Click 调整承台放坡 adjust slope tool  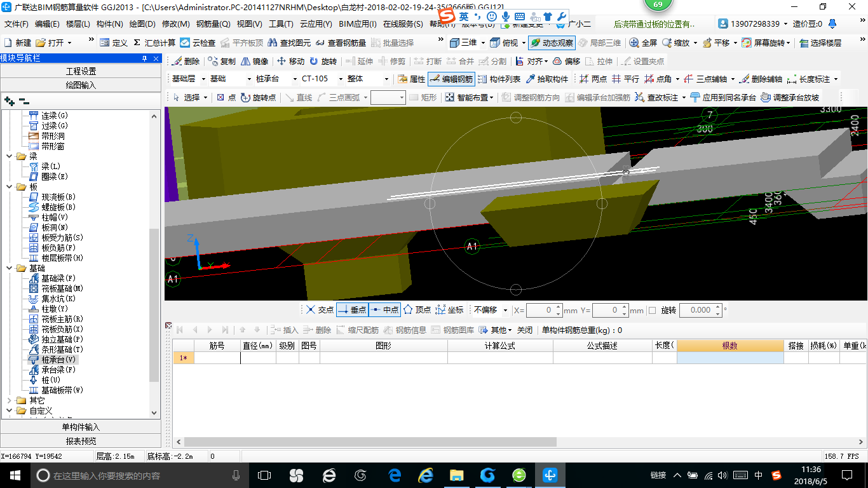(790, 97)
